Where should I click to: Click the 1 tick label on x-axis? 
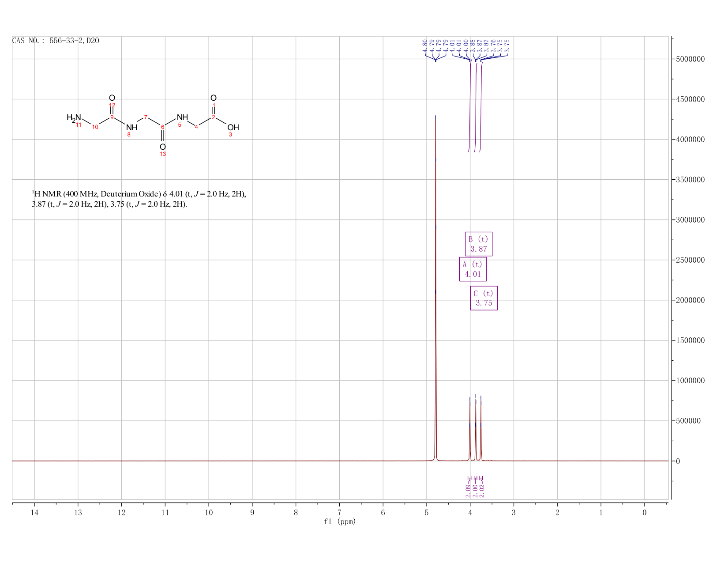click(x=601, y=513)
